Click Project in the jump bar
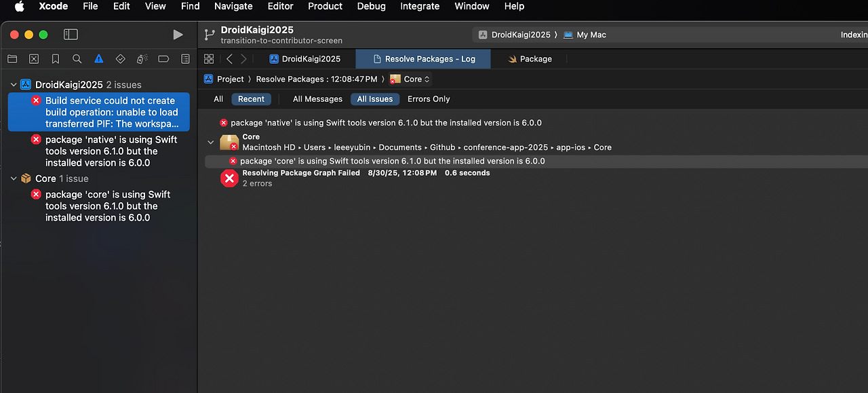The height and width of the screenshot is (393, 868). coord(231,79)
